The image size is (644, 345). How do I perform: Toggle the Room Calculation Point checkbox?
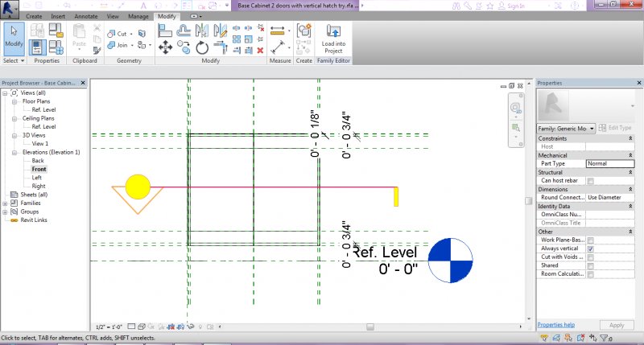tap(590, 274)
